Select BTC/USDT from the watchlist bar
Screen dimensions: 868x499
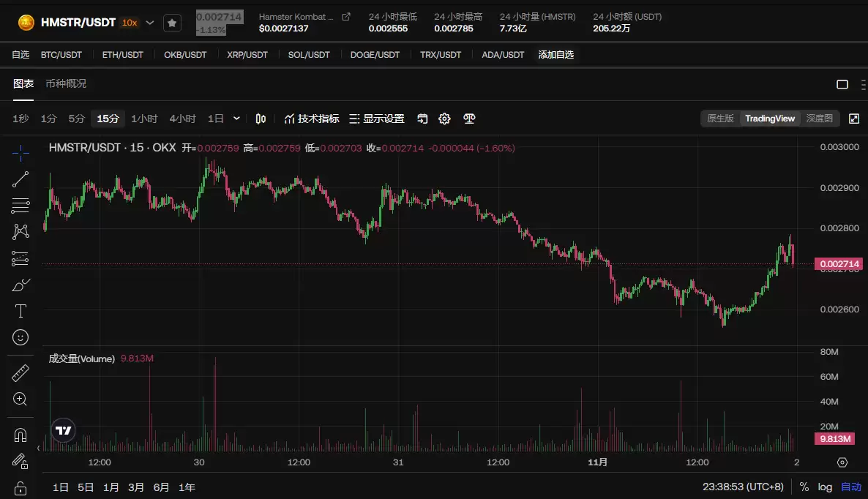(61, 55)
